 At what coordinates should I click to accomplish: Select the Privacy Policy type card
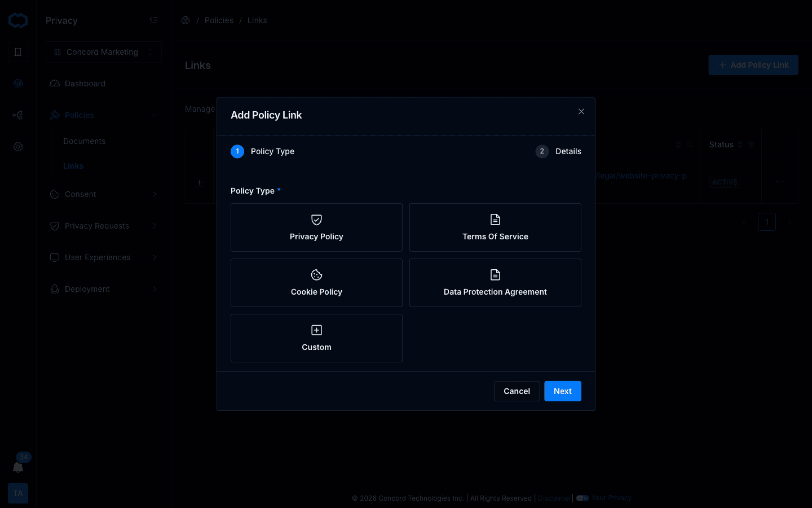tap(316, 227)
